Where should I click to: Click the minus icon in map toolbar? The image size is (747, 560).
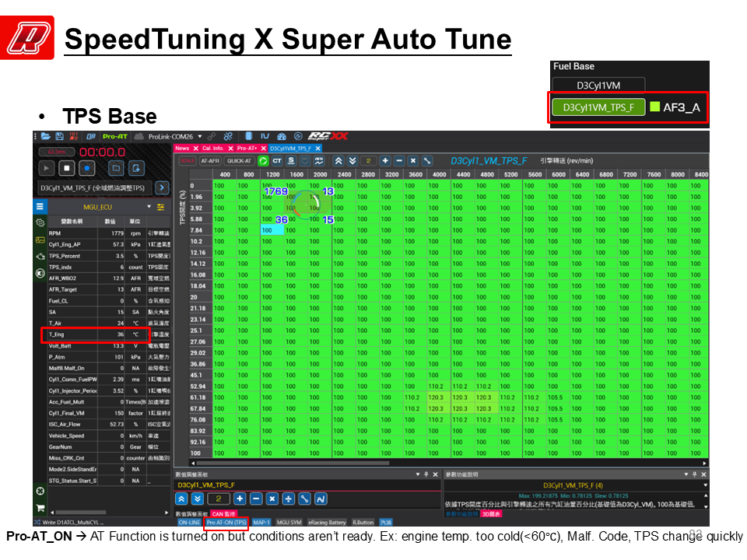399,161
